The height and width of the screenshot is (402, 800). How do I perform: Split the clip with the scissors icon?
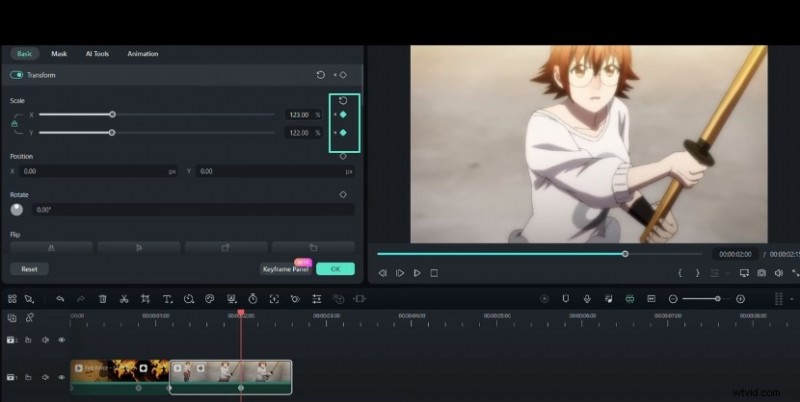click(x=124, y=299)
